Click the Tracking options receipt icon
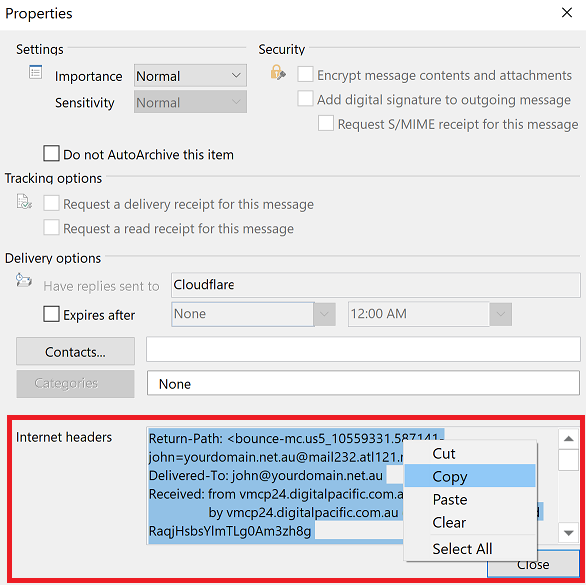The image size is (588, 585). point(24,201)
